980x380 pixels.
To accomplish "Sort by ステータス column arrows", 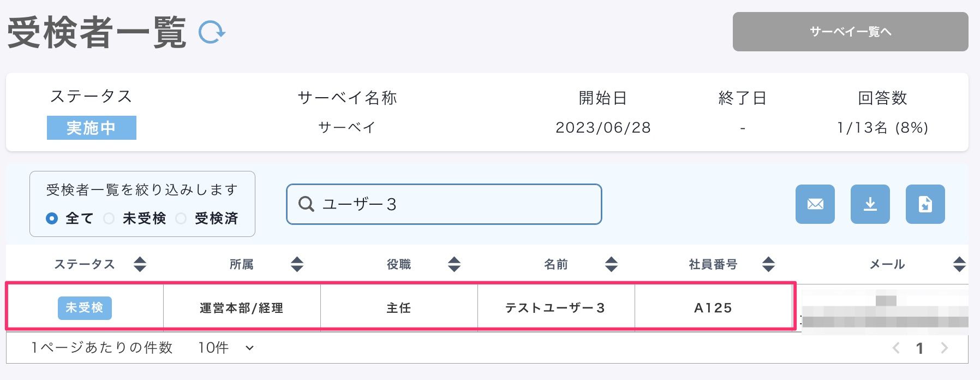I will click(140, 264).
